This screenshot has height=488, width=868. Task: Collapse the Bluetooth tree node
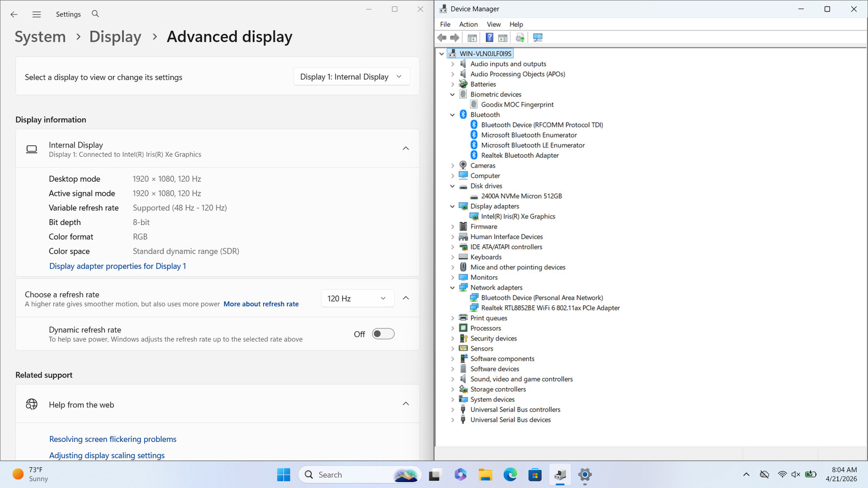coord(452,115)
